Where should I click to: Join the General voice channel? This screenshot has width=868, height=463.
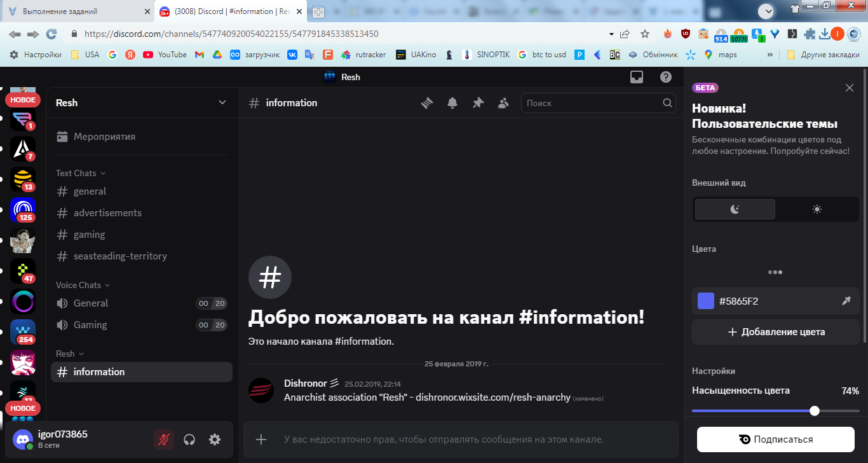click(142, 303)
